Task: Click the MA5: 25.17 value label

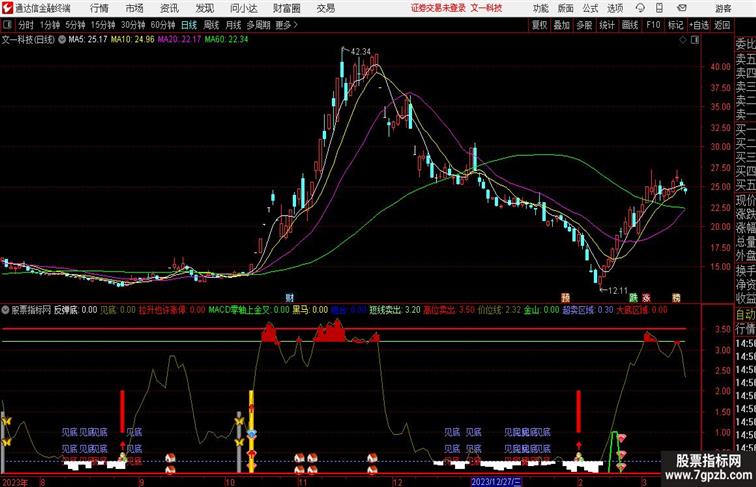Action: (88, 40)
